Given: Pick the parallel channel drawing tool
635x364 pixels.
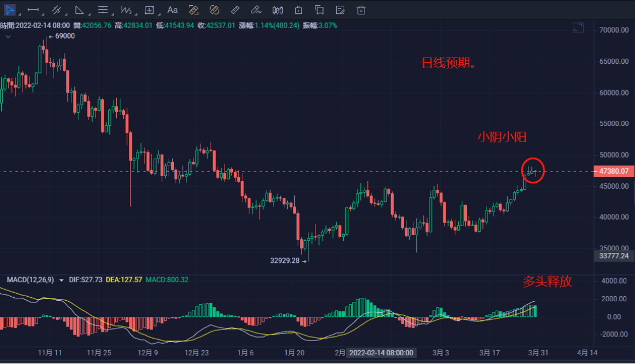Looking at the screenshot, I should 56,10.
